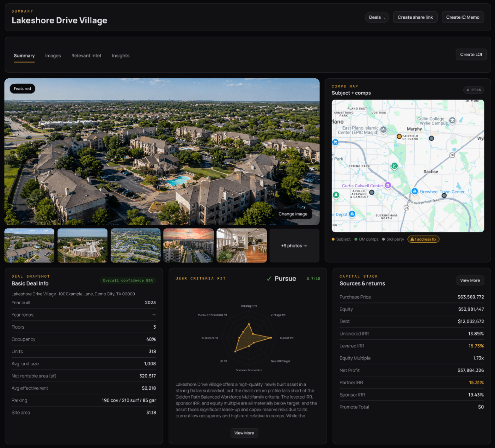This screenshot has width=495, height=448.
Task: Click the green golf course marker near Spring Park
Action: 394,166
